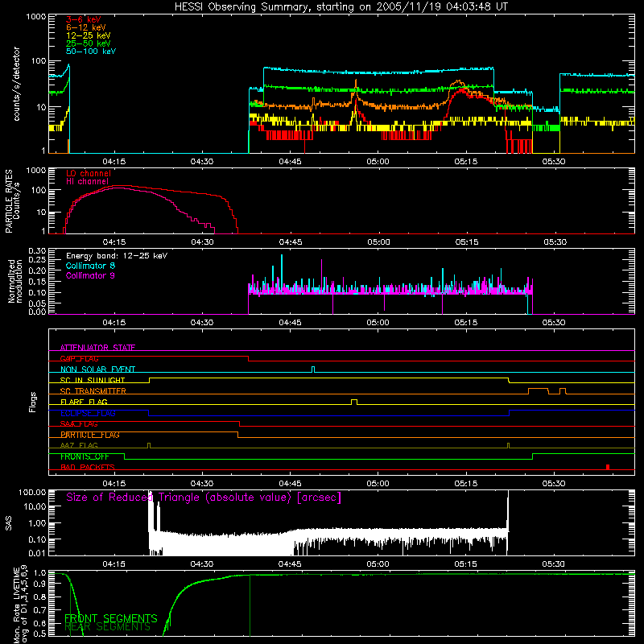This screenshot has width=644, height=644.
Task: Click '05:00' tick under the particle rates panel
Action: (x=378, y=242)
